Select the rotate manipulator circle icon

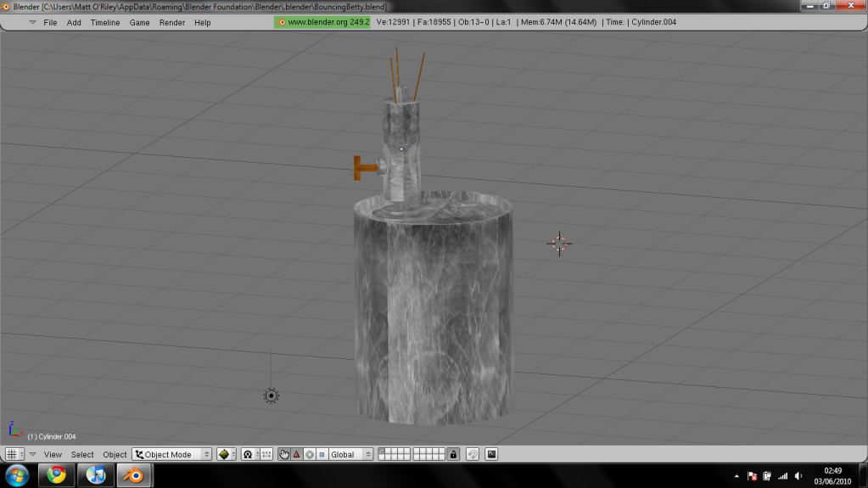click(x=309, y=454)
